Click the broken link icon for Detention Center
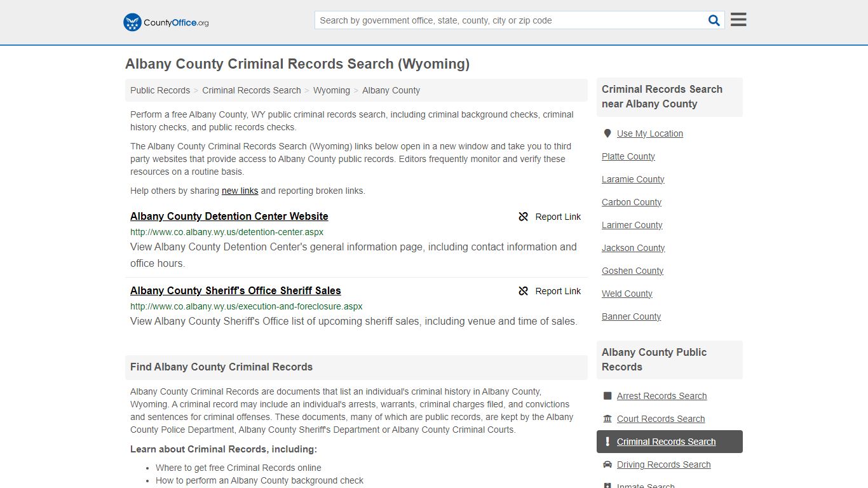Image resolution: width=868 pixels, height=488 pixels. pyautogui.click(x=524, y=217)
